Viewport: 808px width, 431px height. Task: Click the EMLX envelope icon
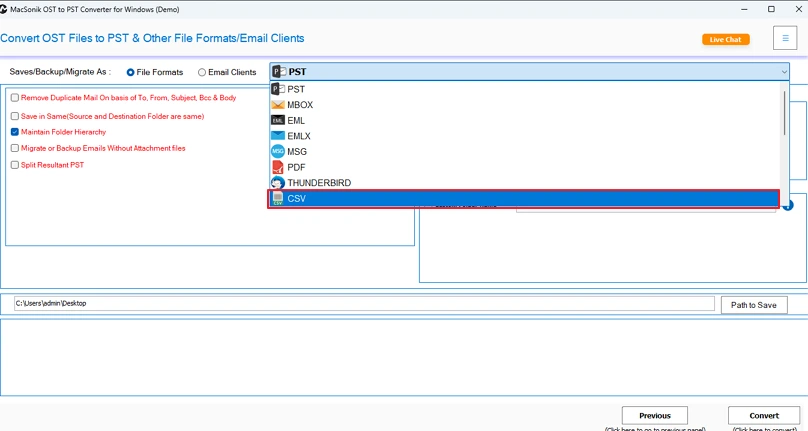pyautogui.click(x=278, y=136)
